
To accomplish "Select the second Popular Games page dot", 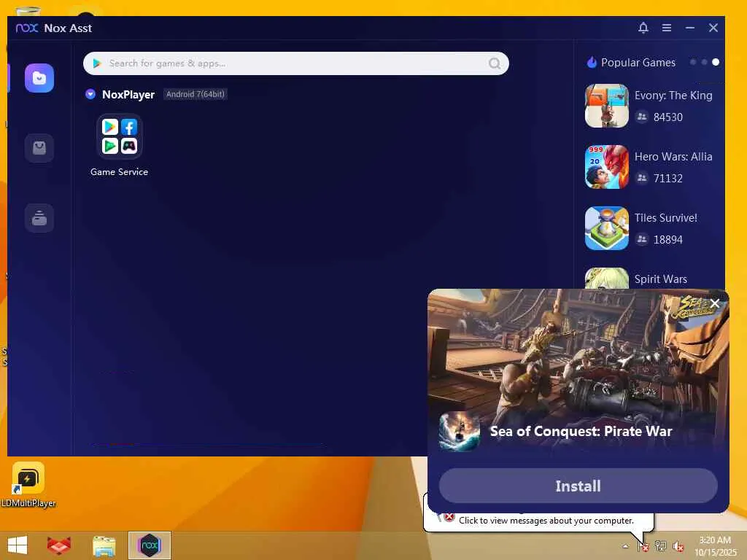I will [x=704, y=63].
